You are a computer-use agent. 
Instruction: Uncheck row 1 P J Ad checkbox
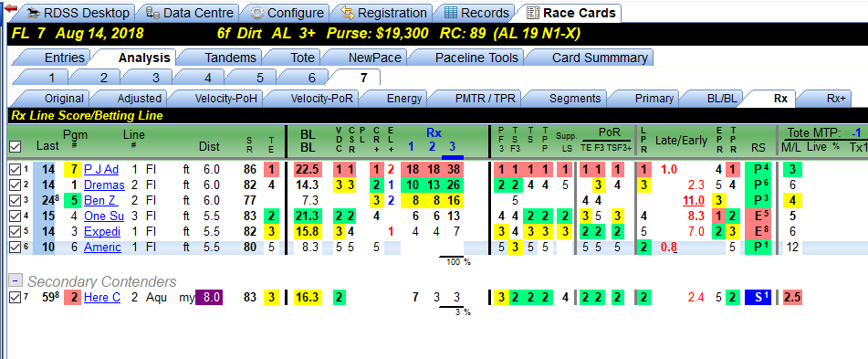tap(16, 170)
